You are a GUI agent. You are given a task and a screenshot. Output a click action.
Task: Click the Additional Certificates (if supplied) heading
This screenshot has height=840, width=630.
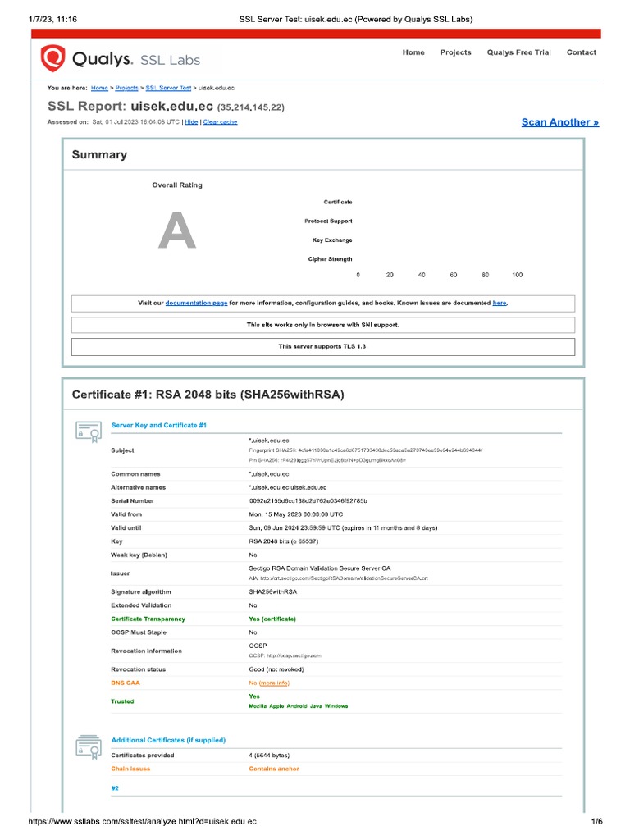click(x=168, y=740)
